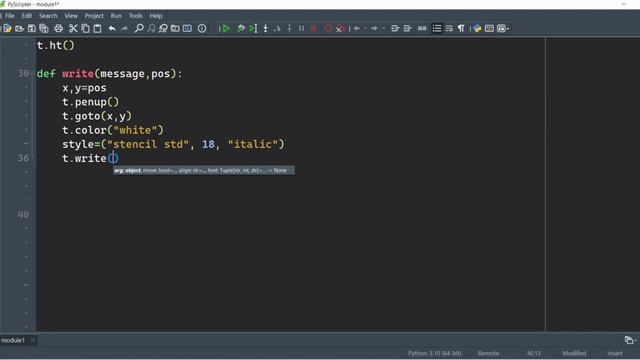This screenshot has width=640, height=360.
Task: Create a new Python file
Action: 7,29
